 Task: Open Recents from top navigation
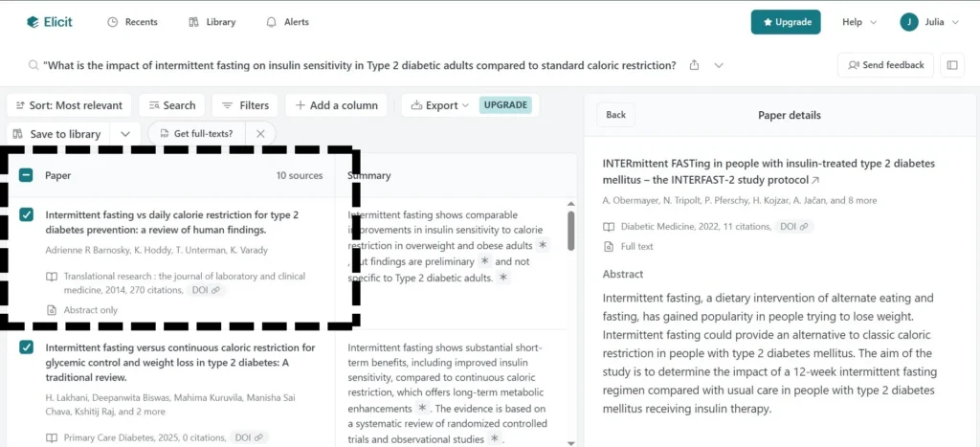(132, 22)
